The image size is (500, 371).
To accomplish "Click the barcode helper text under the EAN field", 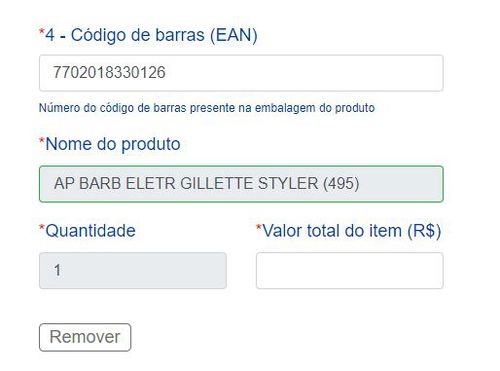I will [x=207, y=108].
